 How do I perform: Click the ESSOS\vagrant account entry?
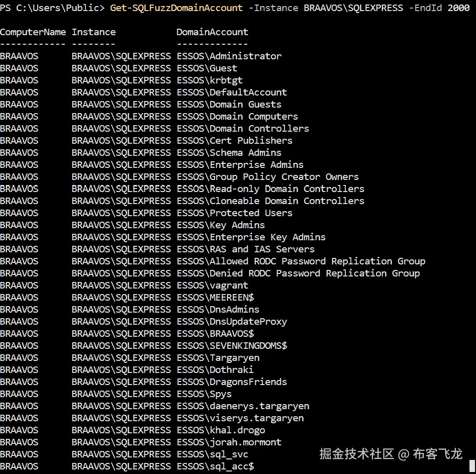point(212,285)
